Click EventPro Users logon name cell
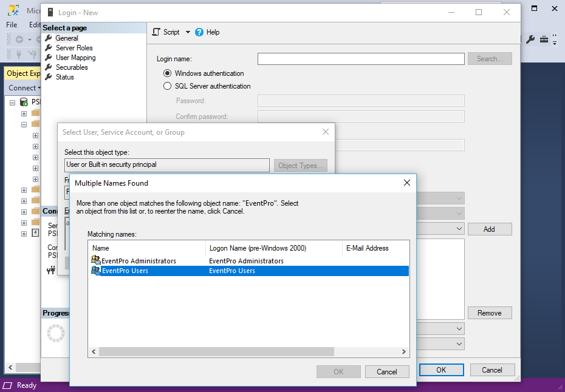 click(232, 271)
